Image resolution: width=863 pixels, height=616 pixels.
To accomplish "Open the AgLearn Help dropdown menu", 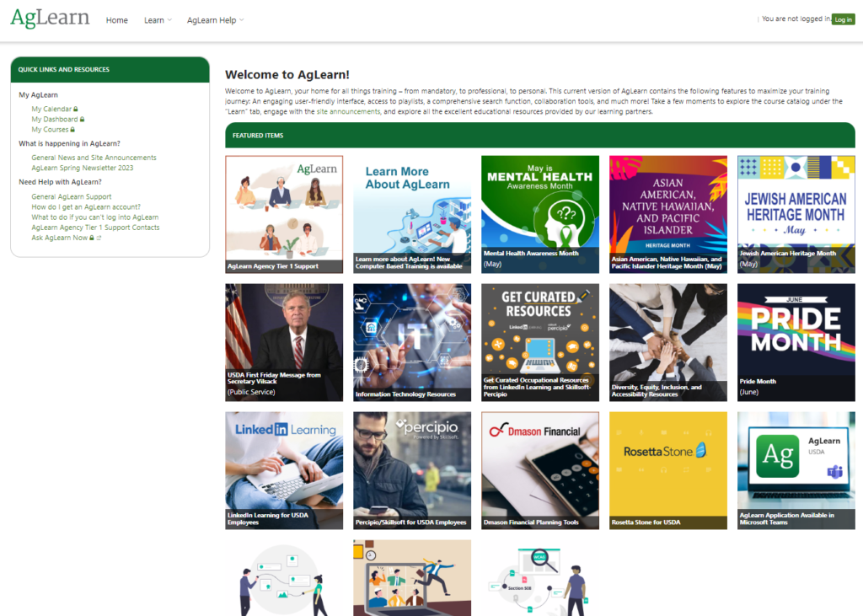I will [x=215, y=20].
